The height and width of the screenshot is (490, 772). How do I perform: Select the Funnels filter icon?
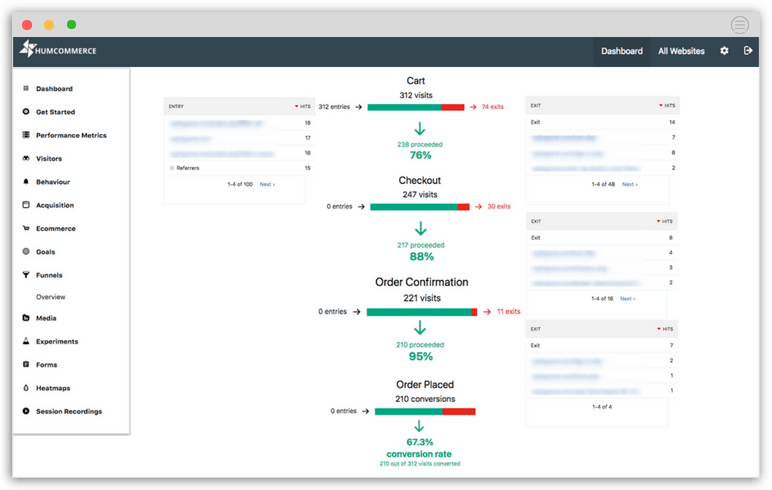point(25,275)
